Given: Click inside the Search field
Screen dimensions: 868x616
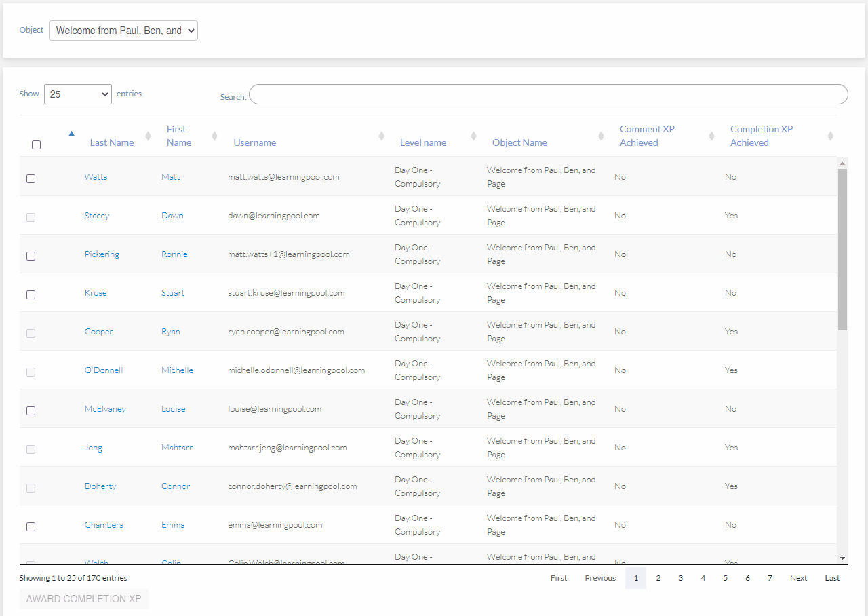Looking at the screenshot, I should [548, 94].
